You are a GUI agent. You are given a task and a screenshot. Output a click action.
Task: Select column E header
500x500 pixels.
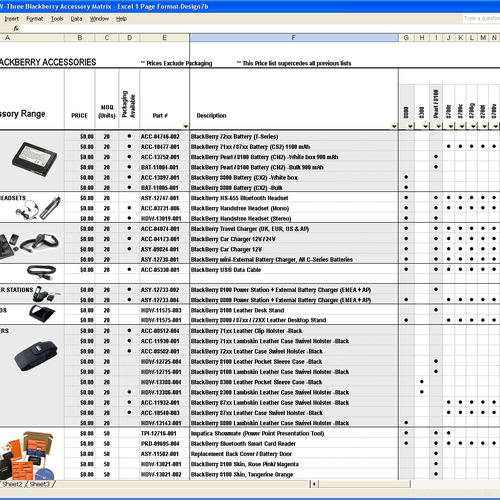coord(165,38)
